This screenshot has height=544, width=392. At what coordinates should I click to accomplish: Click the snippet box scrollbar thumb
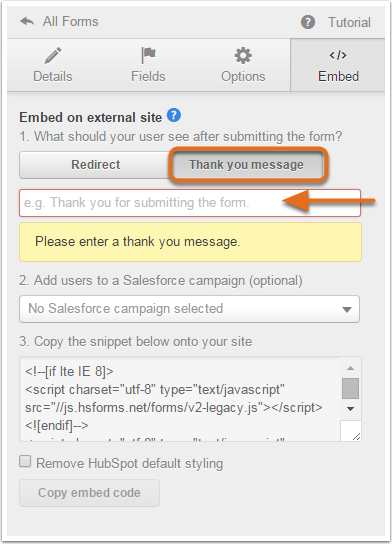click(x=350, y=389)
